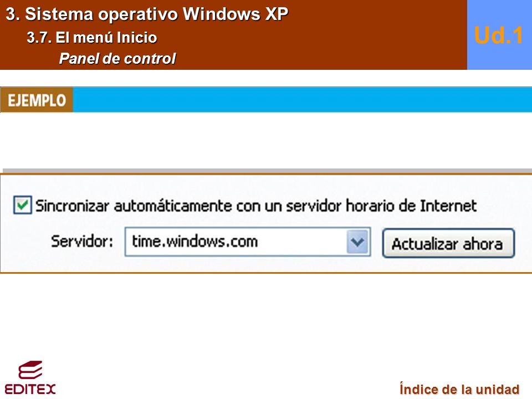Click inside the time.windows.com server field
The image size is (532, 399).
[236, 242]
